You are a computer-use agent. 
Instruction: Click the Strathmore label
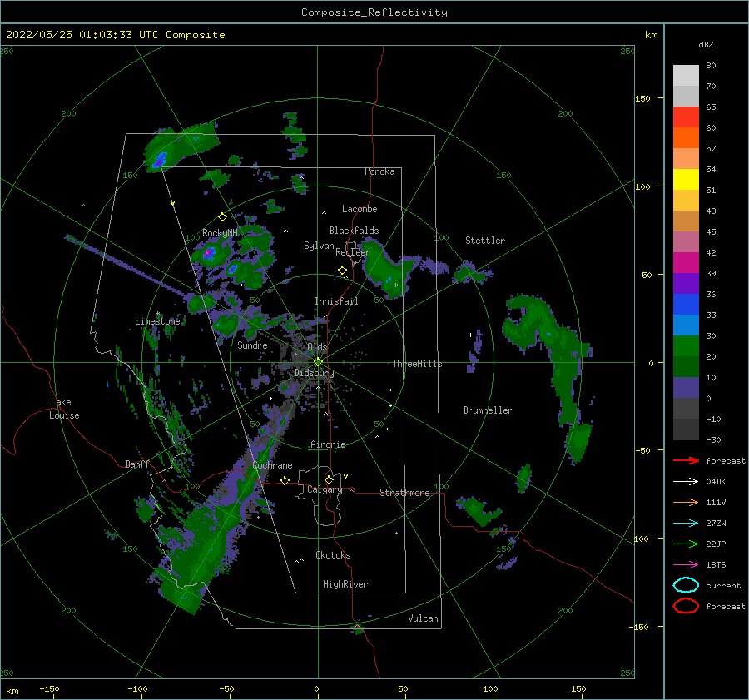(404, 493)
